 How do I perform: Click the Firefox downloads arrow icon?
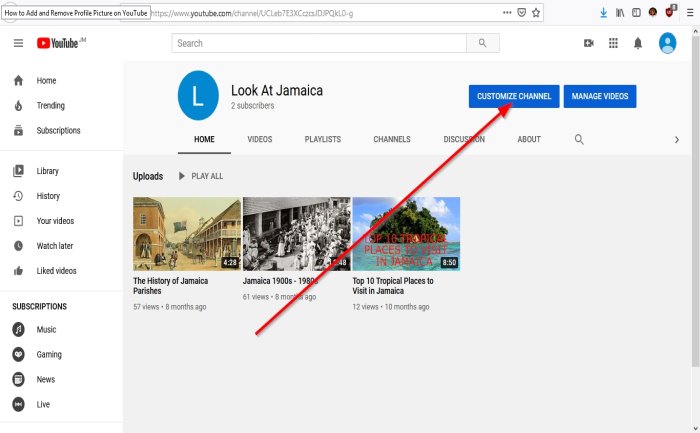coord(602,13)
